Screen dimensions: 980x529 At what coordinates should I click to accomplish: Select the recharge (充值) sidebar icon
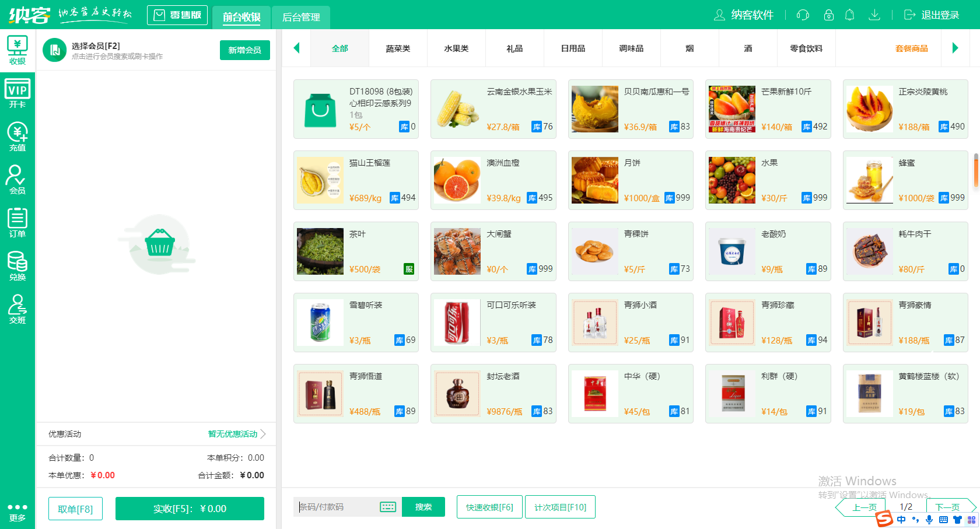click(17, 137)
